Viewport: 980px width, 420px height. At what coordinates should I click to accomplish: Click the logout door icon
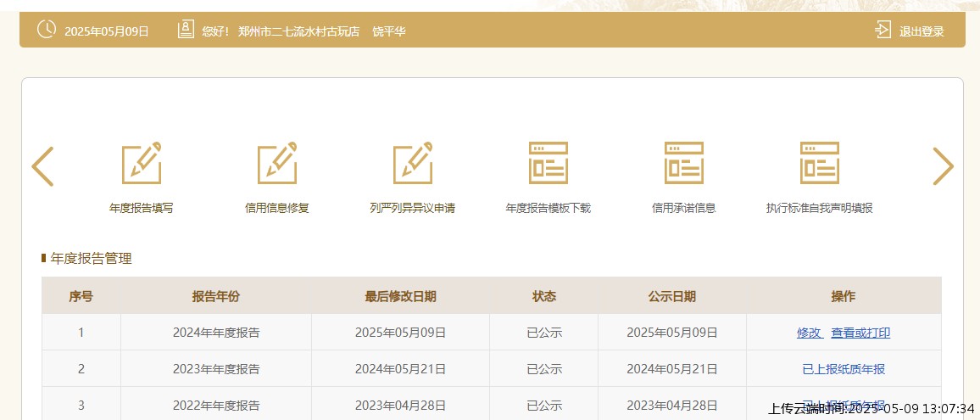[x=883, y=30]
